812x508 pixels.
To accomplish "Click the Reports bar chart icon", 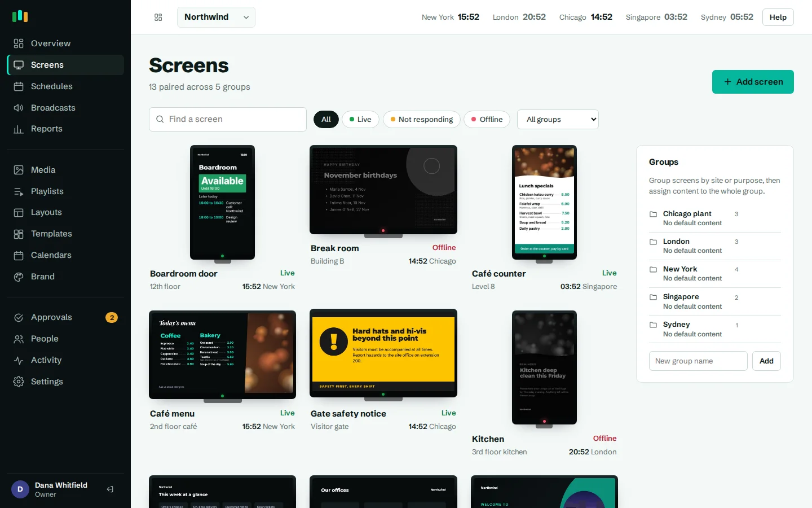I will coord(19,129).
